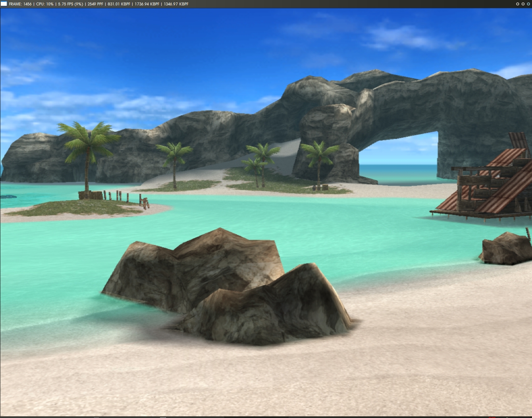Click the 1346.97 KBPF value in title bar
Screen dimensions: 532x418
click(x=176, y=4)
